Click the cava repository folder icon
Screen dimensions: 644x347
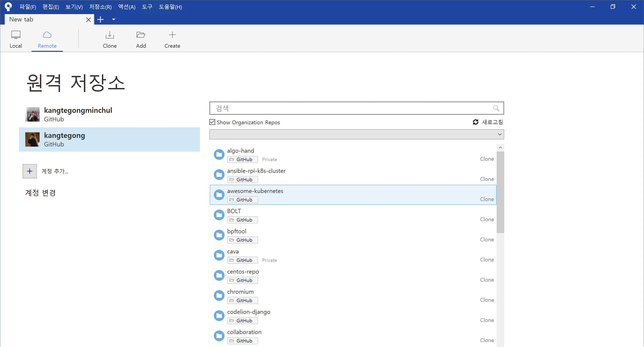coord(219,255)
